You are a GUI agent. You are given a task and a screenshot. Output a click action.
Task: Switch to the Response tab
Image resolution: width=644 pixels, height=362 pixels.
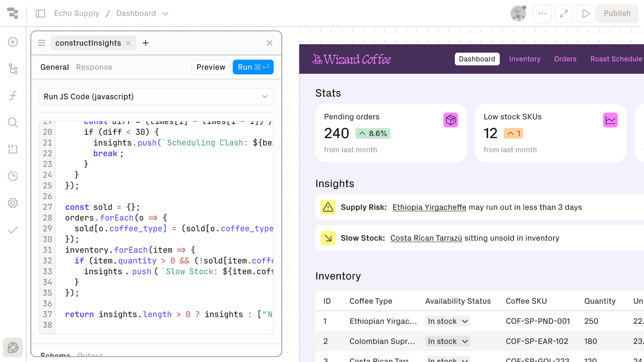(94, 67)
